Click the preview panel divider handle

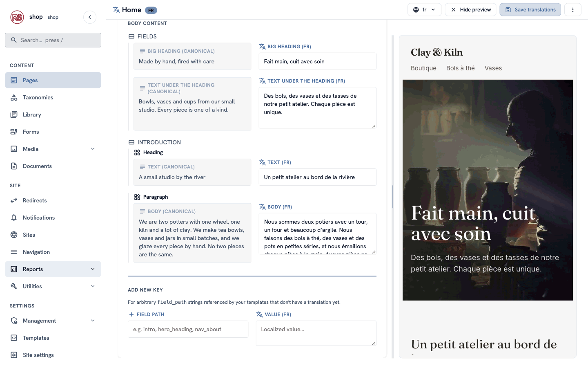point(393,196)
